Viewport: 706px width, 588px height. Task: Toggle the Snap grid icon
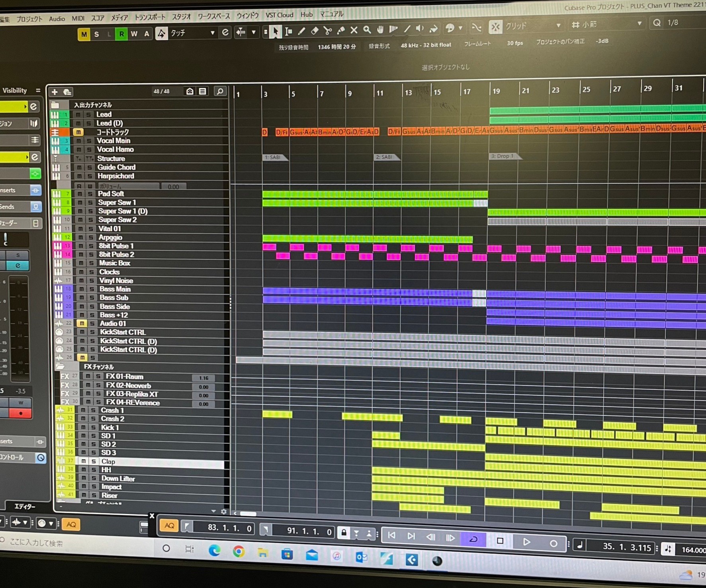coord(495,27)
